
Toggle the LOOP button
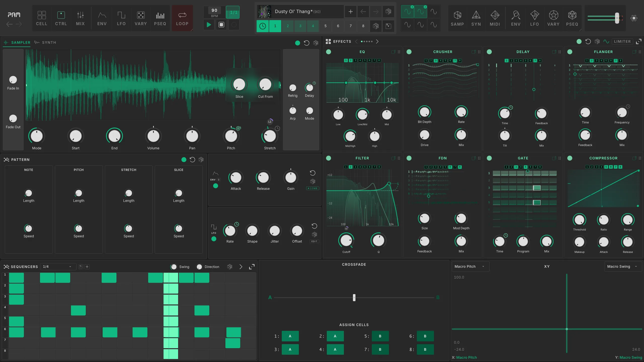182,18
